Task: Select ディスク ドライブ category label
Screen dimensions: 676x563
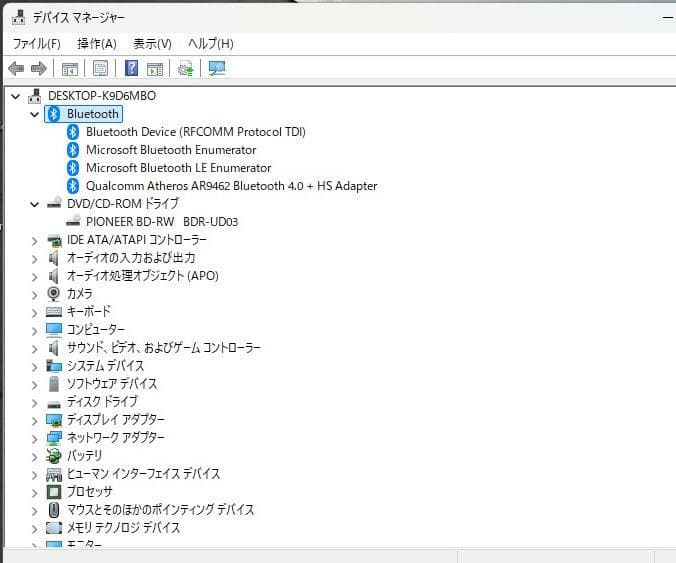Action: click(102, 401)
